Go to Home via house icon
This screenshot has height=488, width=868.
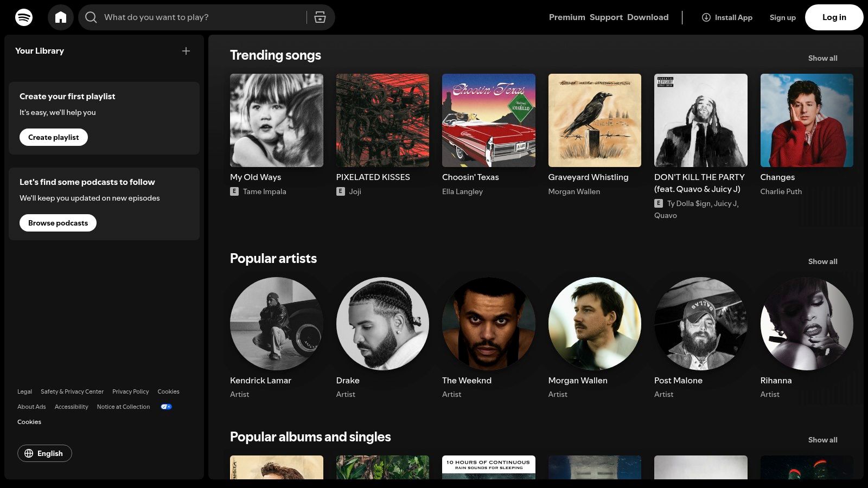61,17
